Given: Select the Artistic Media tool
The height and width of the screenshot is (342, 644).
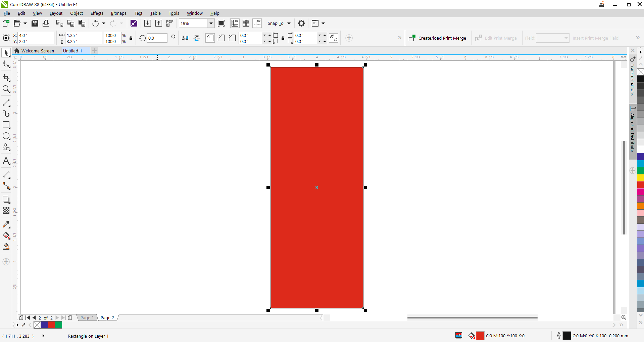Looking at the screenshot, I should [x=6, y=114].
